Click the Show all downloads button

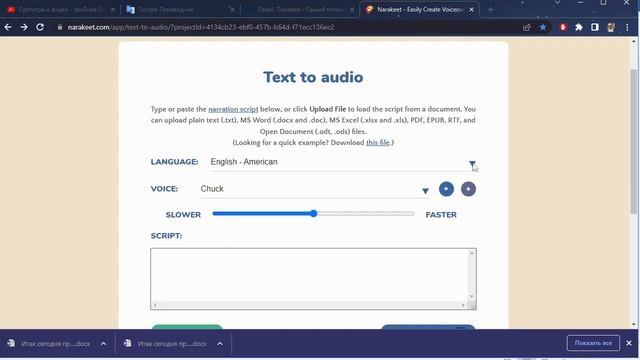pyautogui.click(x=593, y=343)
